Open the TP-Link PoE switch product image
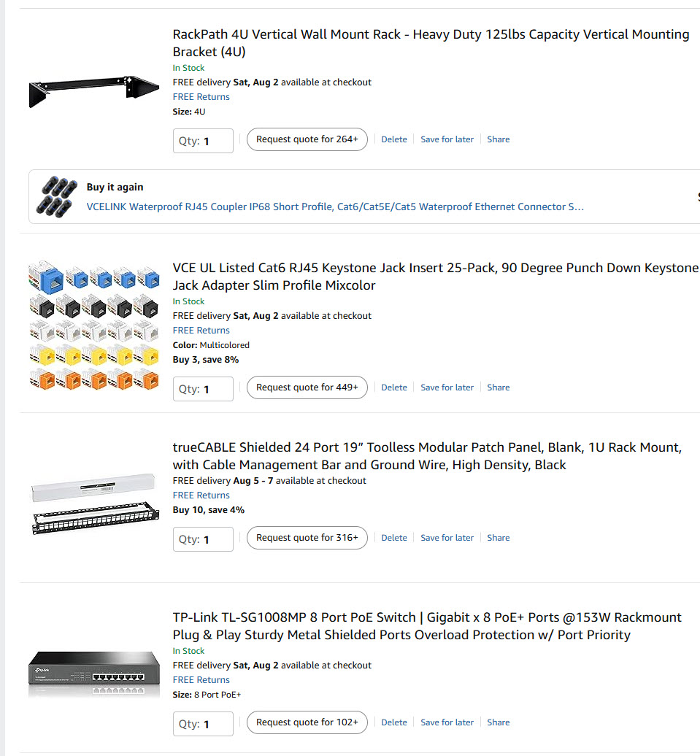700x756 pixels. [94, 674]
